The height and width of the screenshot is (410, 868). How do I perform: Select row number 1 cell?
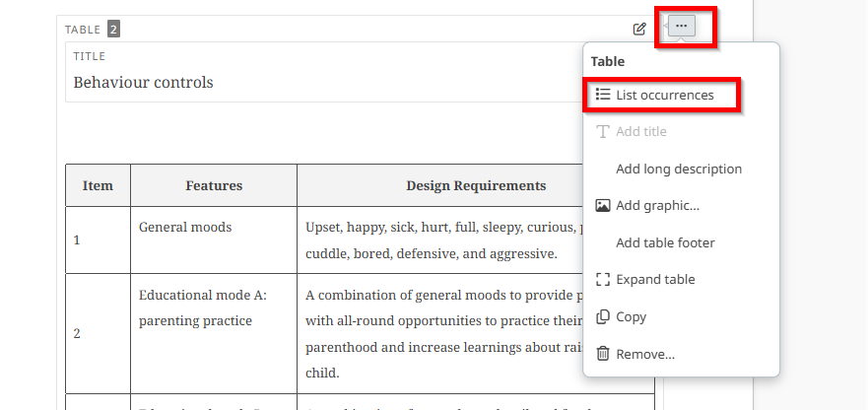[78, 239]
